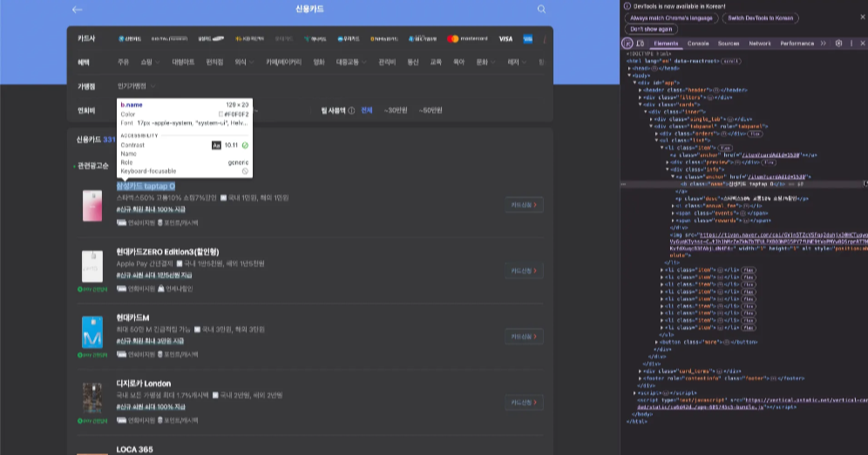Show more DevTools tabs via the >> chevrons

pyautogui.click(x=824, y=44)
